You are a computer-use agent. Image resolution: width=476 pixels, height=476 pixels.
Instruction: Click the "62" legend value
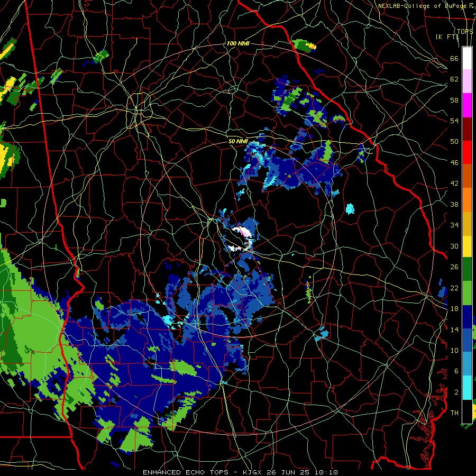coord(454,79)
